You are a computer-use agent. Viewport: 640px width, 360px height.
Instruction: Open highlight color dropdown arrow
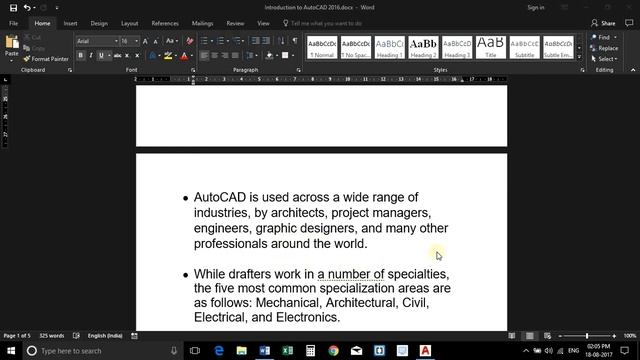[x=176, y=56]
